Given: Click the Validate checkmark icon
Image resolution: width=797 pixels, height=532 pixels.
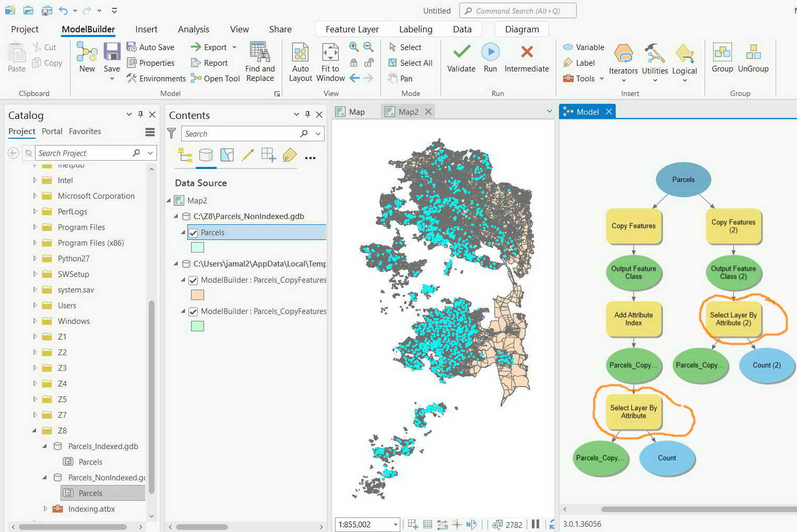Looking at the screenshot, I should click(461, 52).
